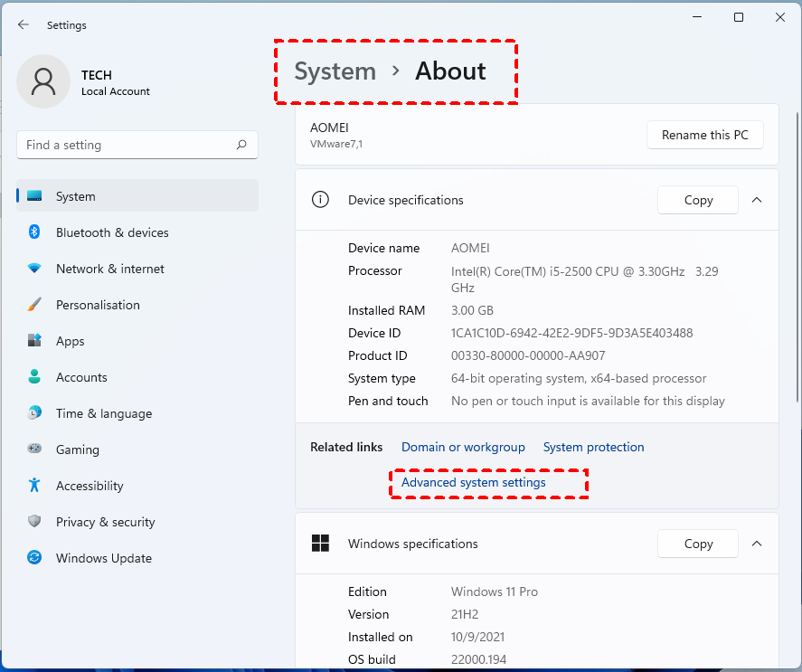Click the Privacy & security shield icon

(x=34, y=522)
